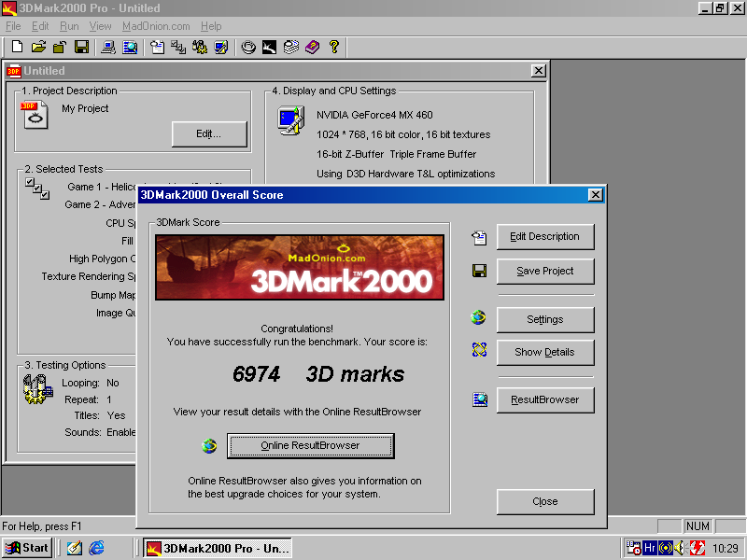Open the Run menu
Screen dimensions: 747x560
point(69,26)
